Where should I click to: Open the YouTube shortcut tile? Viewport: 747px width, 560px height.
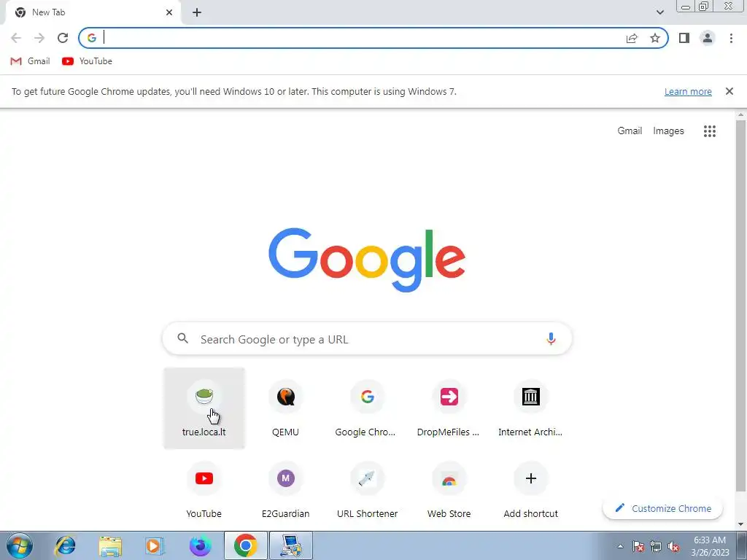pos(204,489)
